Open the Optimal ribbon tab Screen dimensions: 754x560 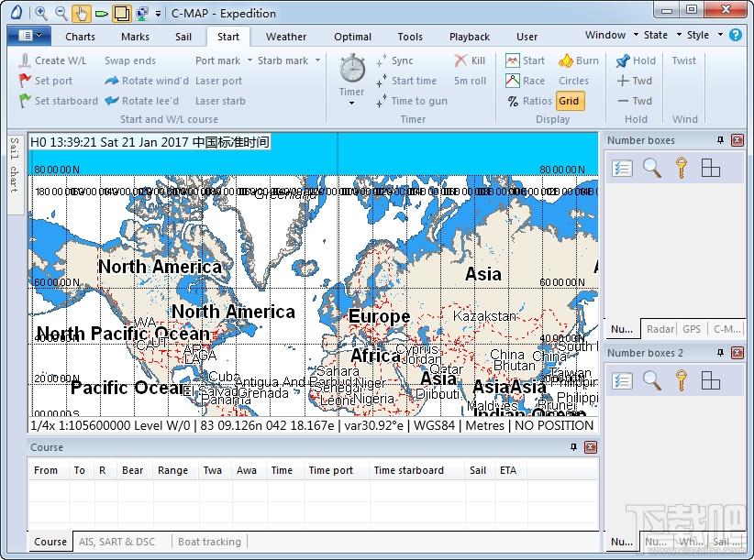click(x=352, y=37)
